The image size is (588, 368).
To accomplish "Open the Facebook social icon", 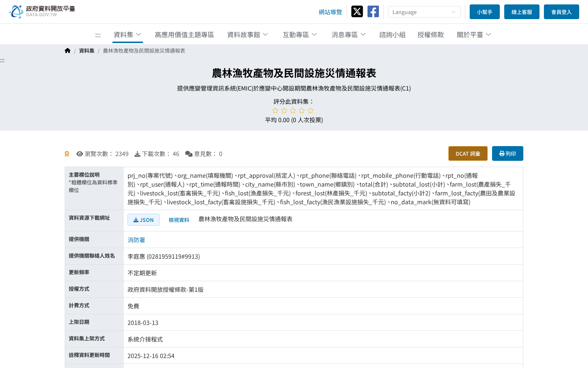I will (x=373, y=11).
